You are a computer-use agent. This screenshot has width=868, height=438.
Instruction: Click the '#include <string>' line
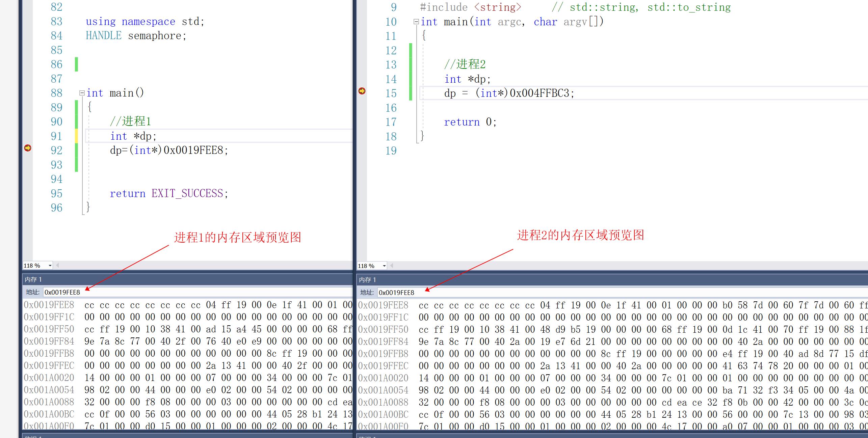(471, 7)
